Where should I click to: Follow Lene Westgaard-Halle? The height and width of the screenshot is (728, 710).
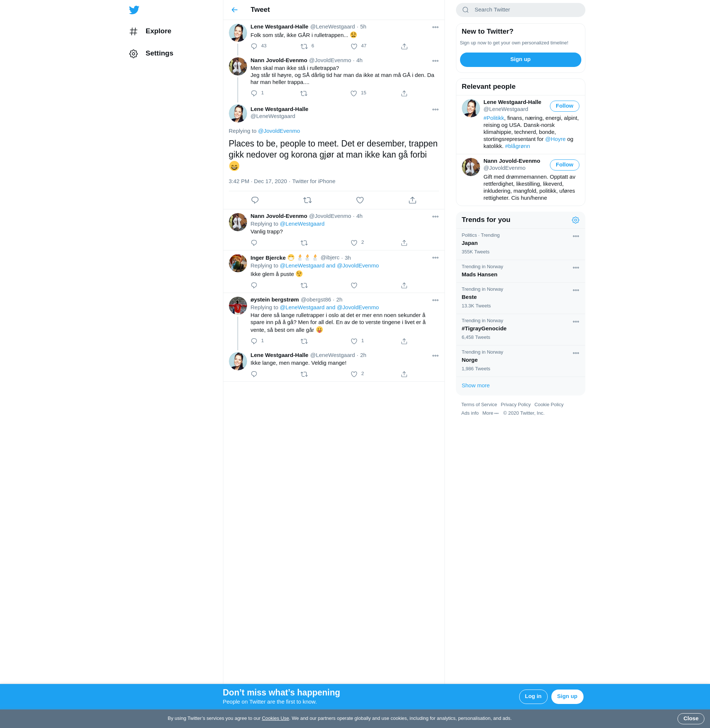[564, 106]
